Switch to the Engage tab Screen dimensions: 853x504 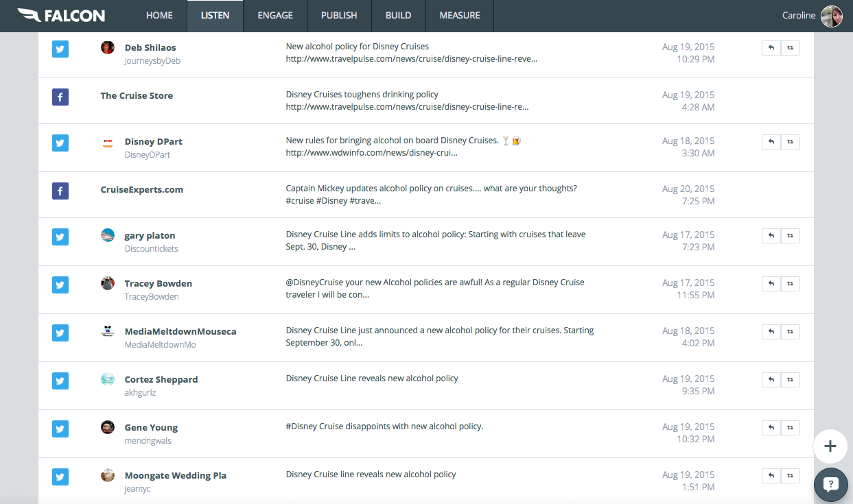tap(274, 15)
